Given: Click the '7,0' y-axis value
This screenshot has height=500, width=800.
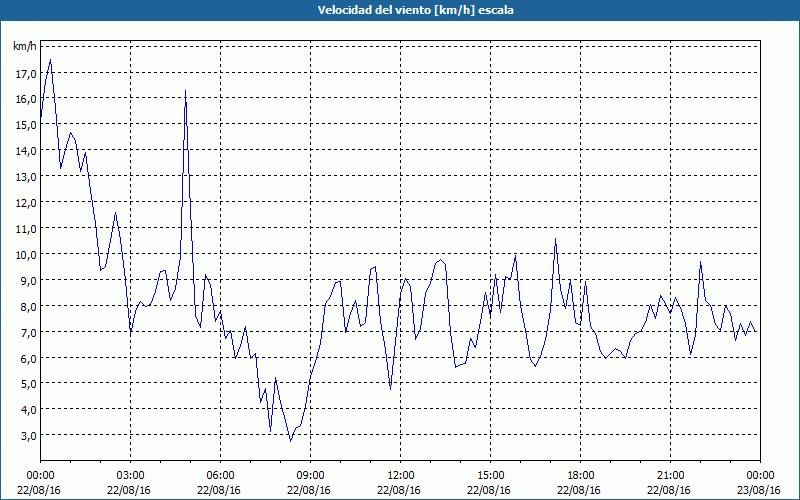Looking at the screenshot, I should [x=28, y=333].
